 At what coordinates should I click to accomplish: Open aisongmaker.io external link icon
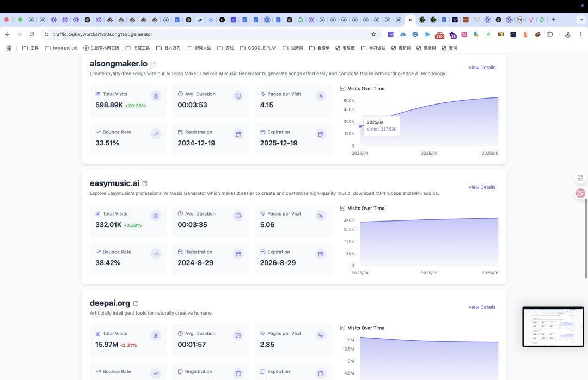153,64
